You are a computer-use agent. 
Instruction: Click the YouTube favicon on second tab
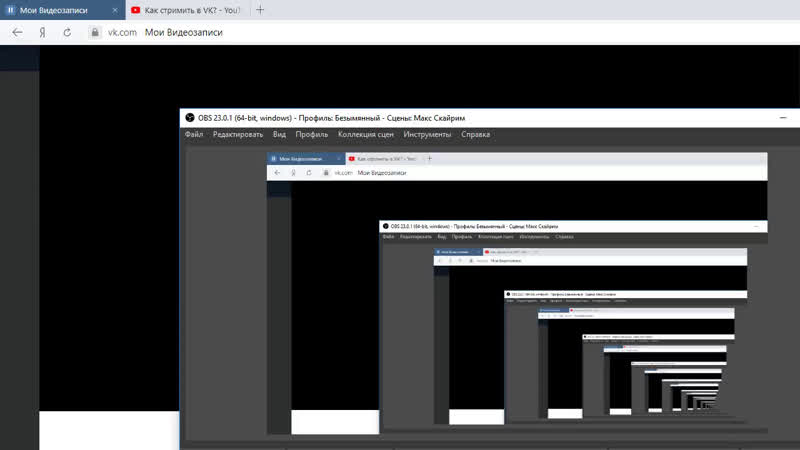(136, 10)
